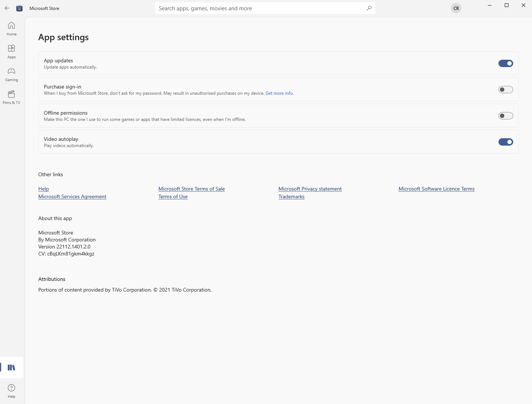Click the CV: cBqLKm81gkm4kkgz text
Image resolution: width=532 pixels, height=404 pixels.
[66, 254]
